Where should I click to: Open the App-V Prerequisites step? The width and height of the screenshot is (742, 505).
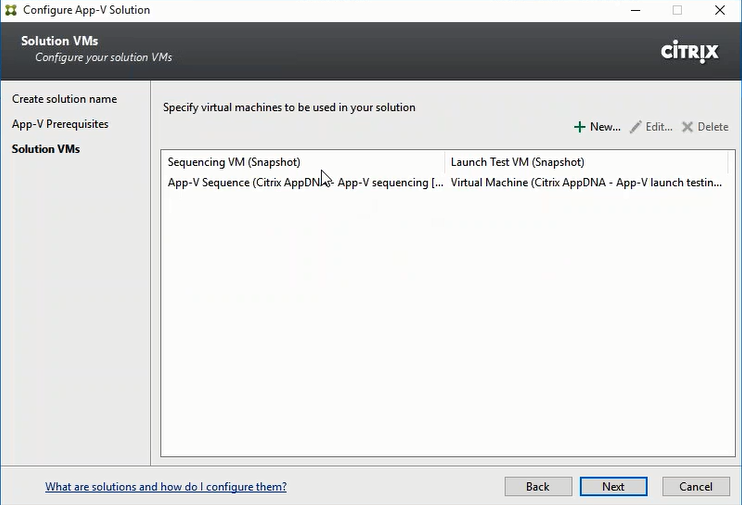click(x=60, y=124)
